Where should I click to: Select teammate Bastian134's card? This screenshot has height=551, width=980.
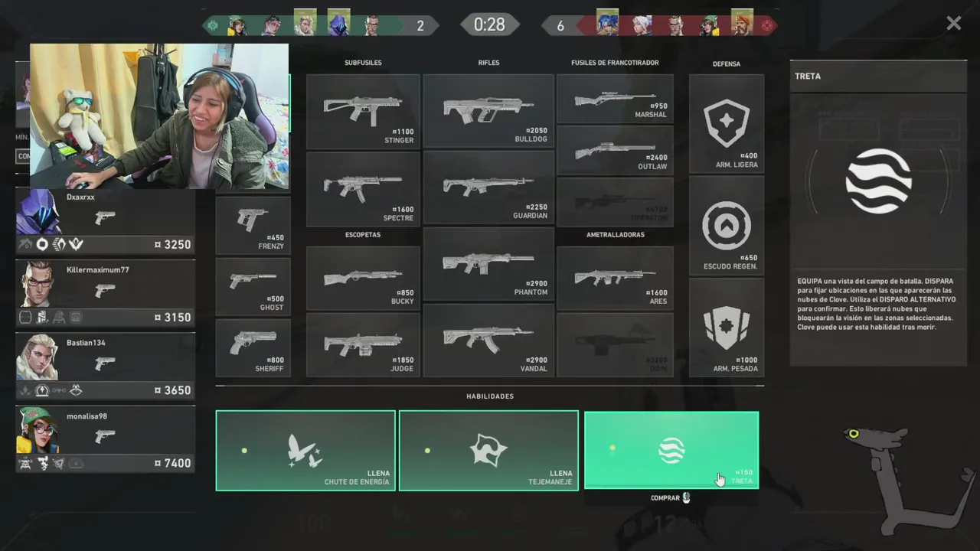pyautogui.click(x=106, y=367)
